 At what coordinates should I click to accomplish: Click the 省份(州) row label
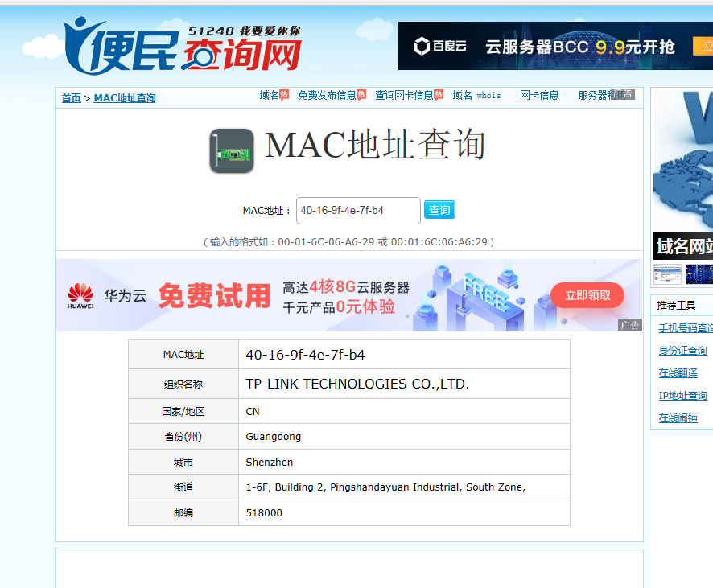[x=183, y=437]
